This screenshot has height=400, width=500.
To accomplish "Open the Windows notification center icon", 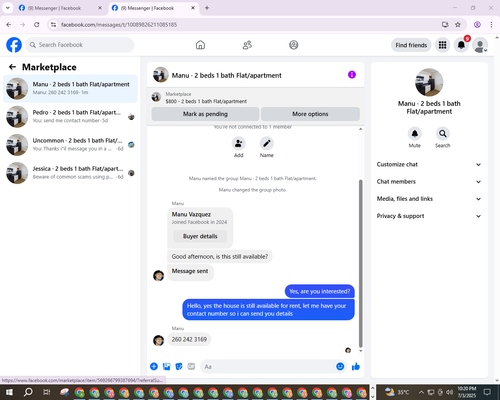I will (487, 392).
